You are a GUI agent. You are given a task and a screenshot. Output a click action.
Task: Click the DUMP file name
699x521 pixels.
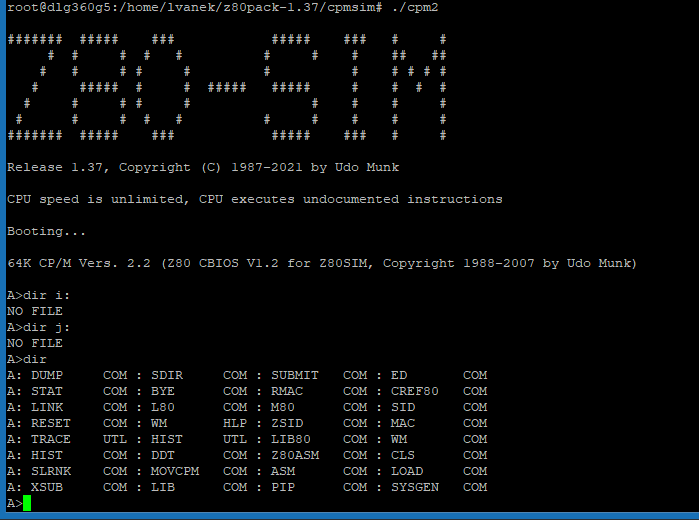pyautogui.click(x=47, y=375)
